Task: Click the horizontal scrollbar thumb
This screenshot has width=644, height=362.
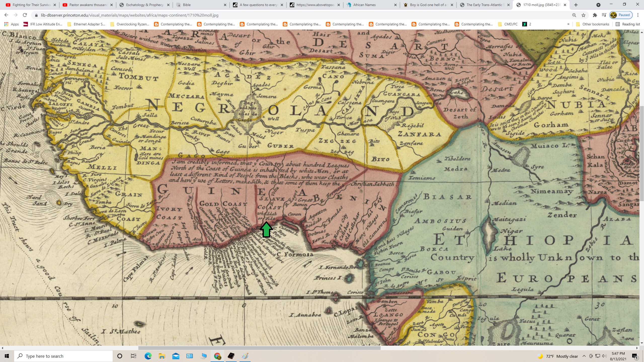Action: pos(259,348)
